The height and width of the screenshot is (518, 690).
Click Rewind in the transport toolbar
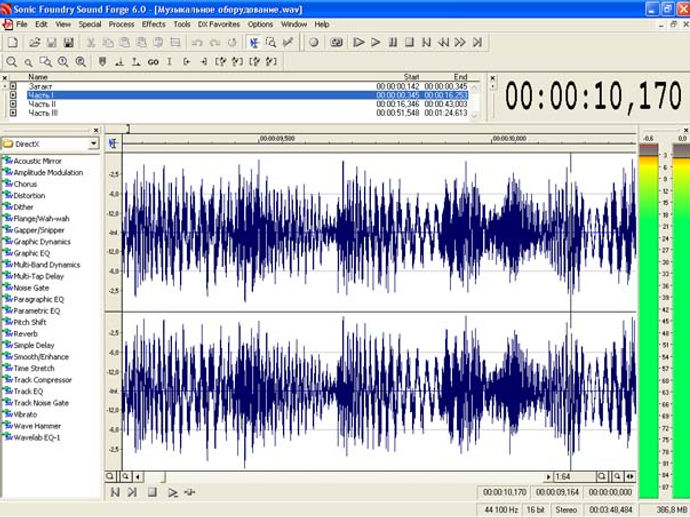coord(443,43)
